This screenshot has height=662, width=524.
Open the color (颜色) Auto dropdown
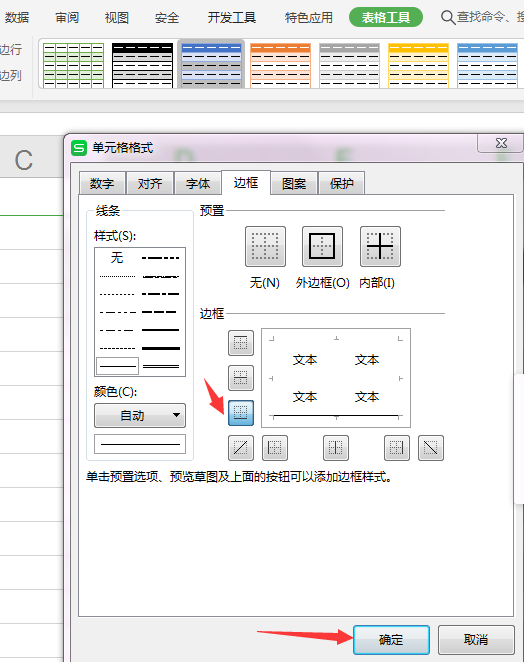click(140, 415)
